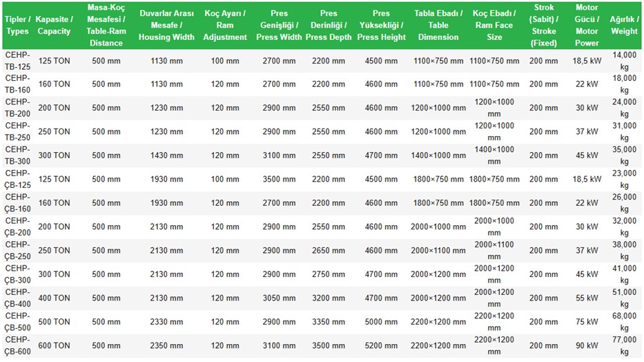This screenshot has height=362, width=644.
Task: Select the Ram Adjustment column header
Action: 226,26
